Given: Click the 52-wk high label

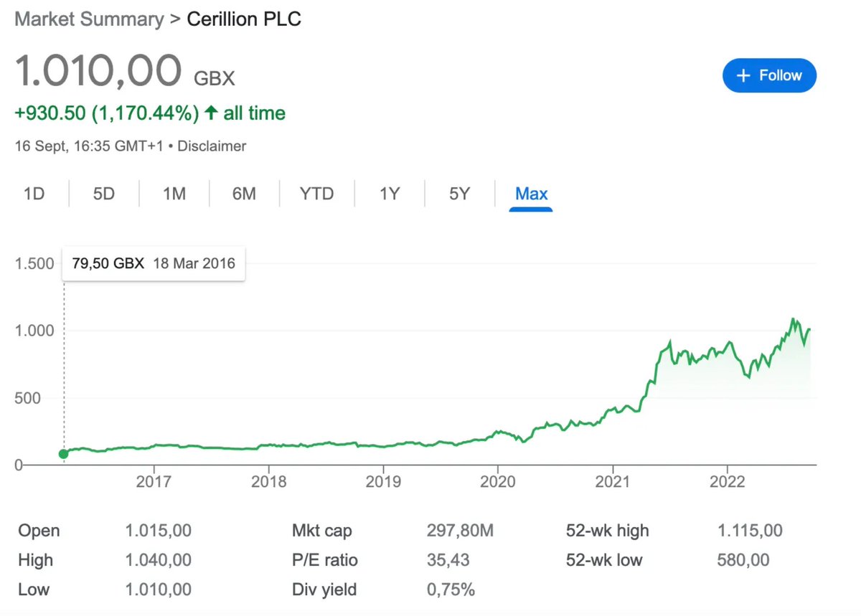Looking at the screenshot, I should point(607,531).
